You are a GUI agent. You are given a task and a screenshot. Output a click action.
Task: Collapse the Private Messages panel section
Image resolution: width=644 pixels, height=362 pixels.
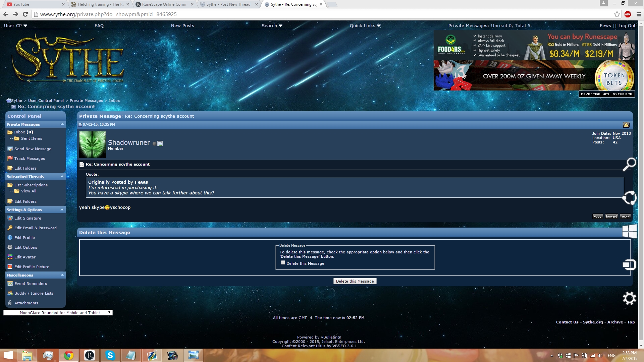(x=62, y=124)
